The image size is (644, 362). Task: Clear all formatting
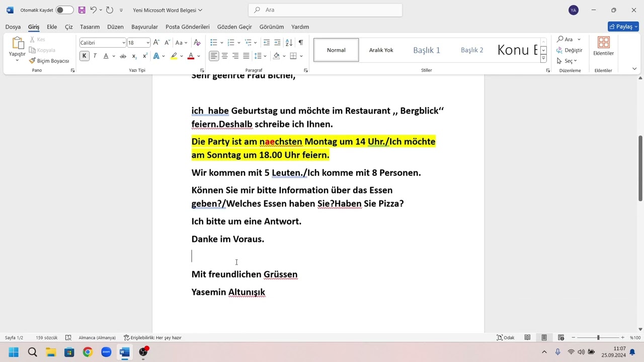197,43
